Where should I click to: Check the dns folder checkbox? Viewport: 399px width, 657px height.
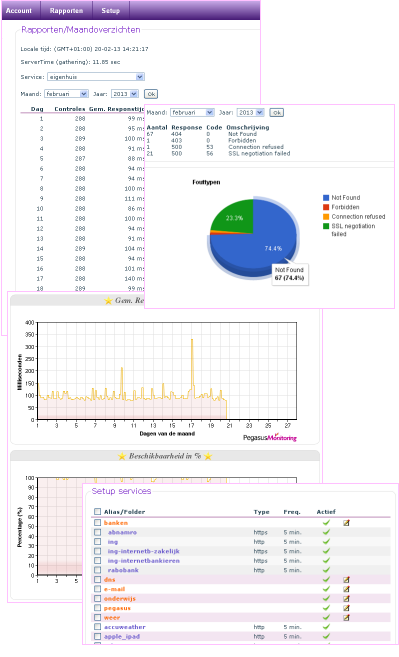pos(98,580)
